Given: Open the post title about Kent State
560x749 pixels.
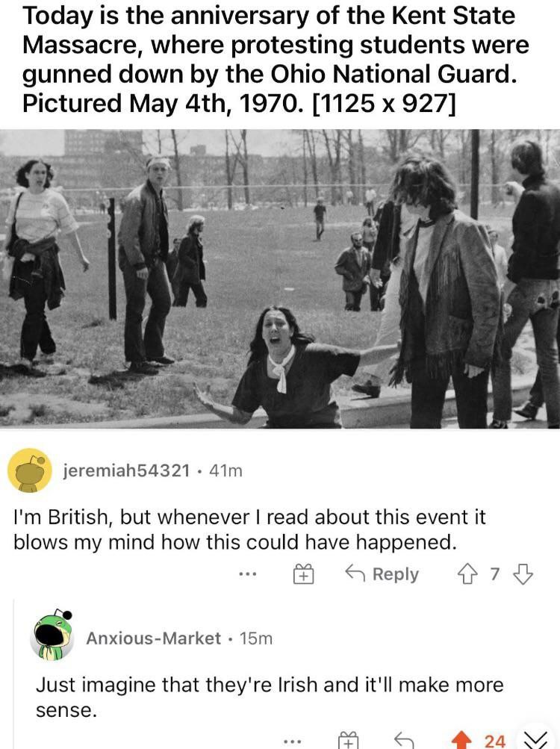Looking at the screenshot, I should pos(276,59).
